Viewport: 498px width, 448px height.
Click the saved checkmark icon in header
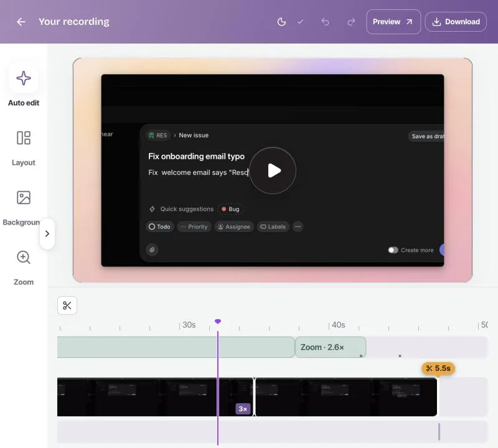pyautogui.click(x=300, y=22)
